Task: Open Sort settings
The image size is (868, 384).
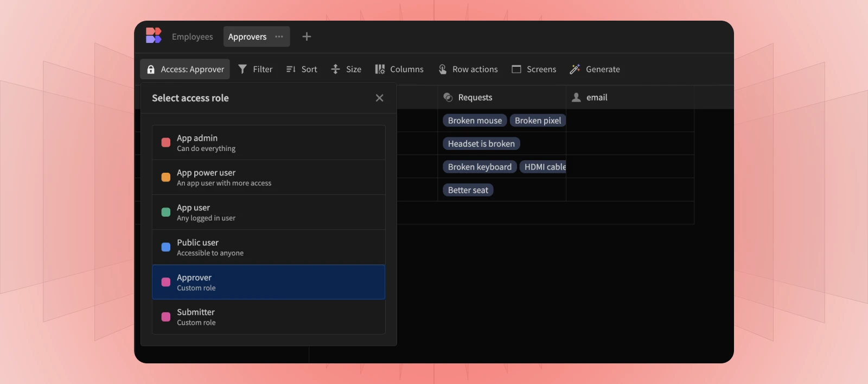Action: [x=302, y=69]
